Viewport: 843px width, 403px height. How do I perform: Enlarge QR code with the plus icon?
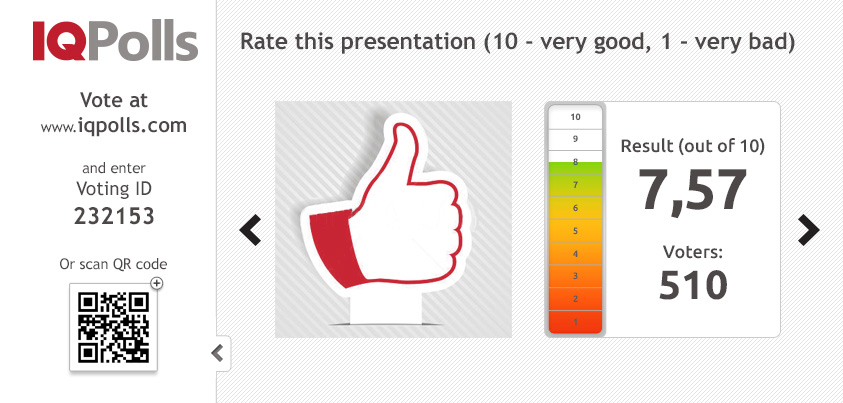(x=156, y=283)
